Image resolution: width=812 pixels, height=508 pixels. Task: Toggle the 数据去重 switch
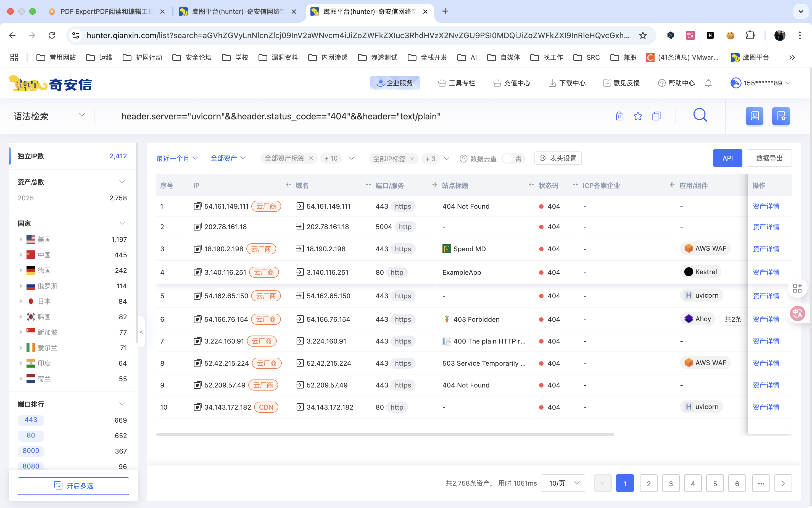[512, 158]
